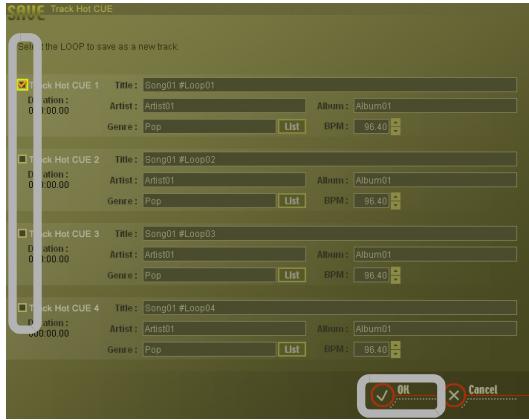This screenshot has width=529, height=420.
Task: Click the OK text label
Action: 403,389
